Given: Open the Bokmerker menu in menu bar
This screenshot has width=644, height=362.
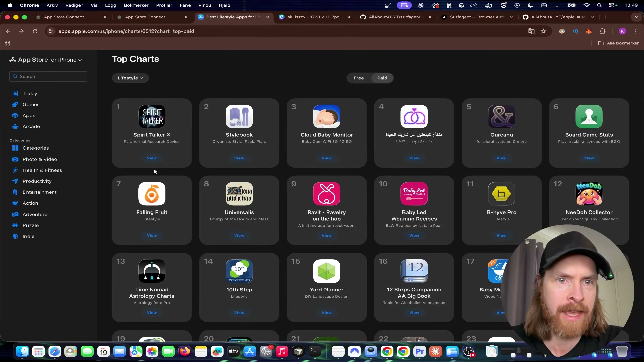Looking at the screenshot, I should [x=136, y=5].
